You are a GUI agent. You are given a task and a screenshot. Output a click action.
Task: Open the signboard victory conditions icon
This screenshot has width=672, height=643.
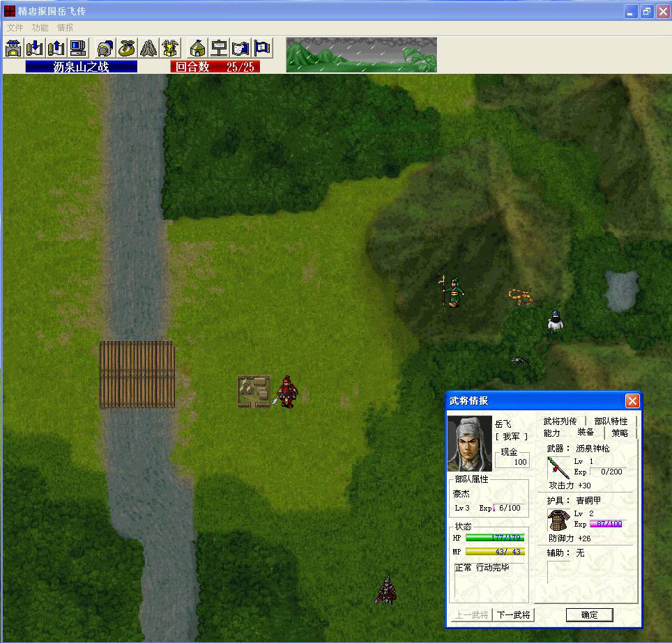click(219, 48)
